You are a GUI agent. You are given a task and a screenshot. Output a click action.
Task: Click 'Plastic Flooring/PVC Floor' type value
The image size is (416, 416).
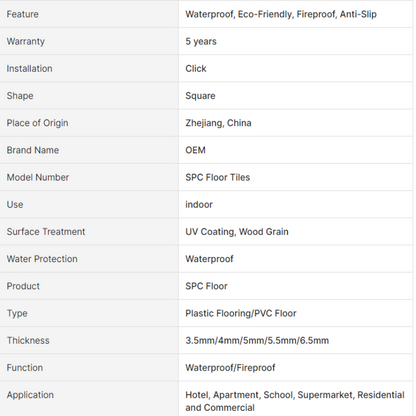(241, 313)
